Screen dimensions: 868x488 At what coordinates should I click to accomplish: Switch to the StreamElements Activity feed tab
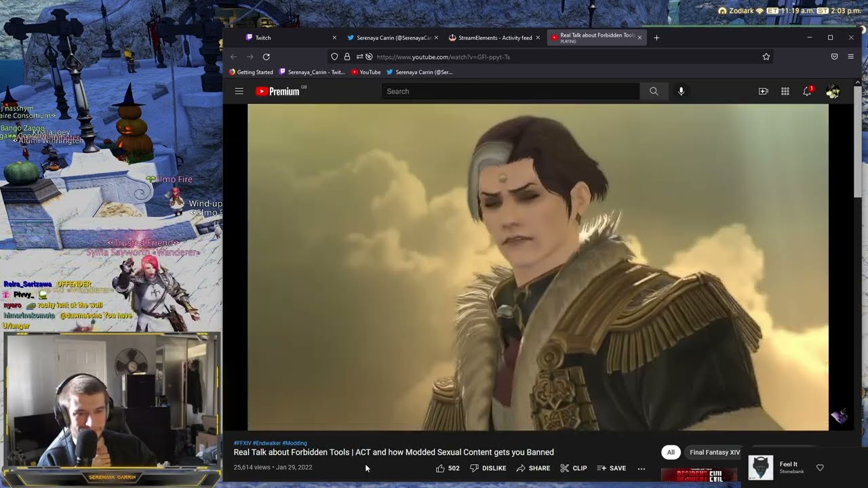pos(495,38)
